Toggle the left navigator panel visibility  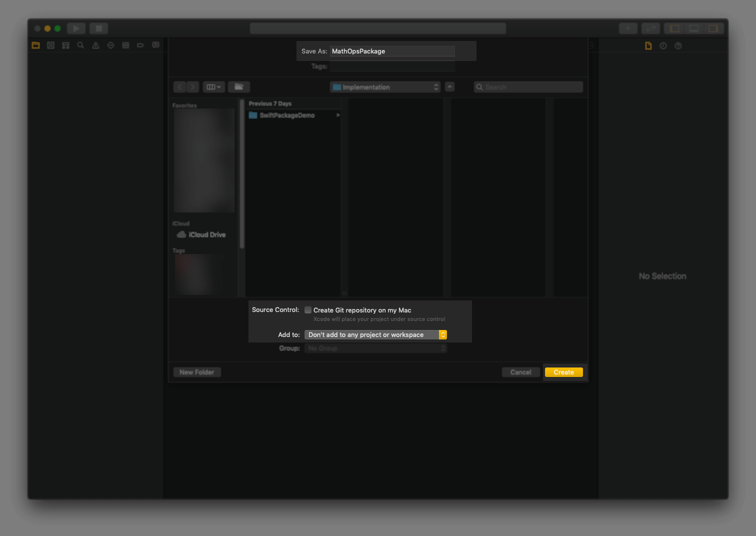click(674, 28)
